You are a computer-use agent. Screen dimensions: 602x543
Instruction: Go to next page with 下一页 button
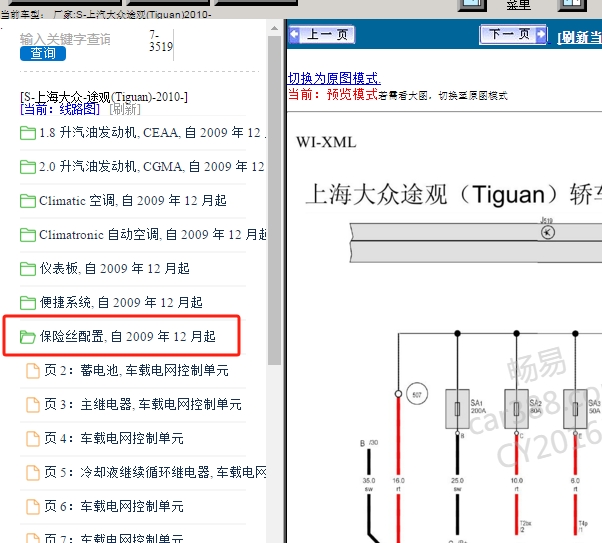[513, 35]
